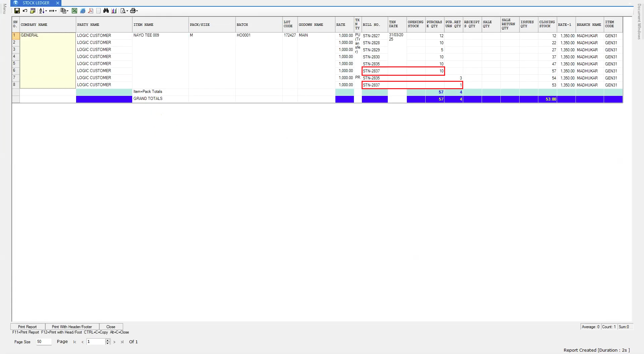Expand the A-Z sort dropdown arrow
The height and width of the screenshot is (354, 644).
coord(46,11)
